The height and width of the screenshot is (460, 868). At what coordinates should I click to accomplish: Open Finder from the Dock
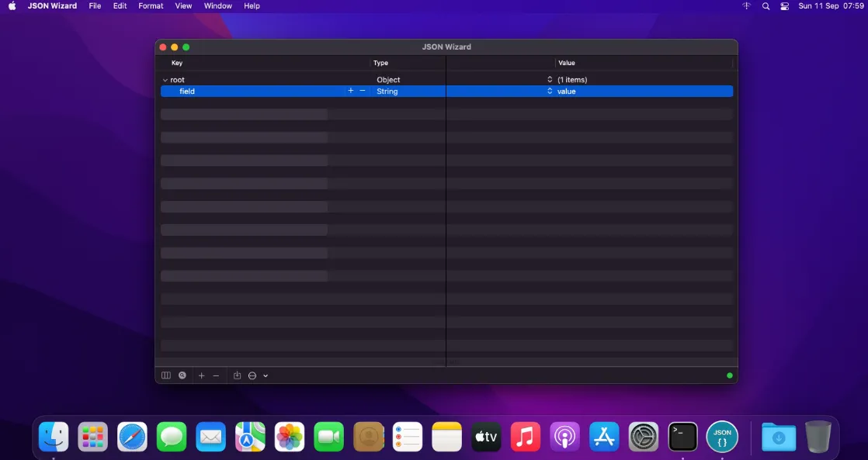(54, 437)
